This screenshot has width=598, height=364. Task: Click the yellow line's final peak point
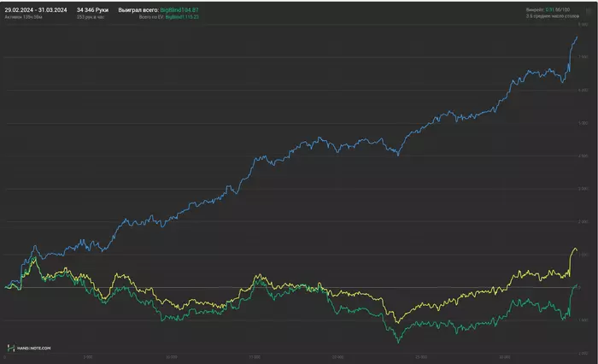[x=575, y=249]
